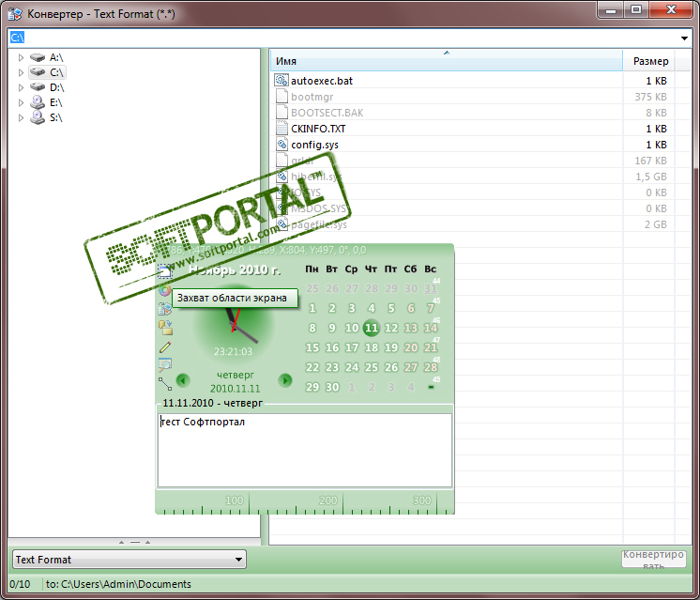Go to previous day with left arrow
Viewport: 700px width, 600px height.
coord(183,380)
